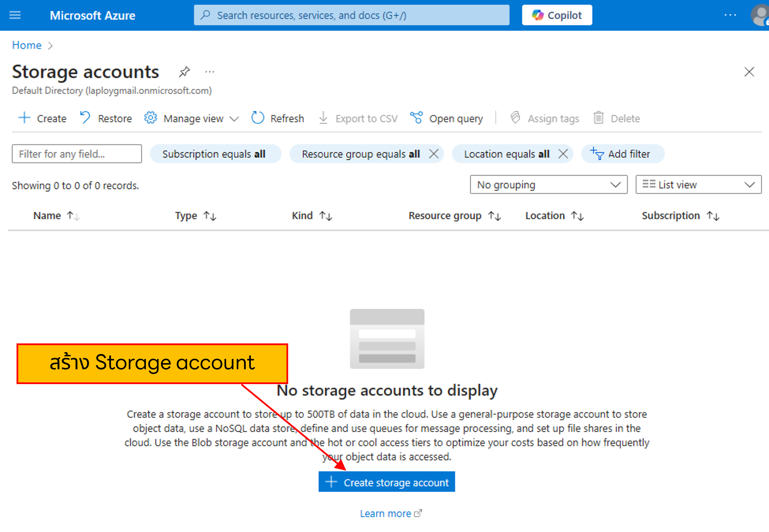Open more actions ellipsis next to pin
This screenshot has width=769, height=532.
[209, 72]
